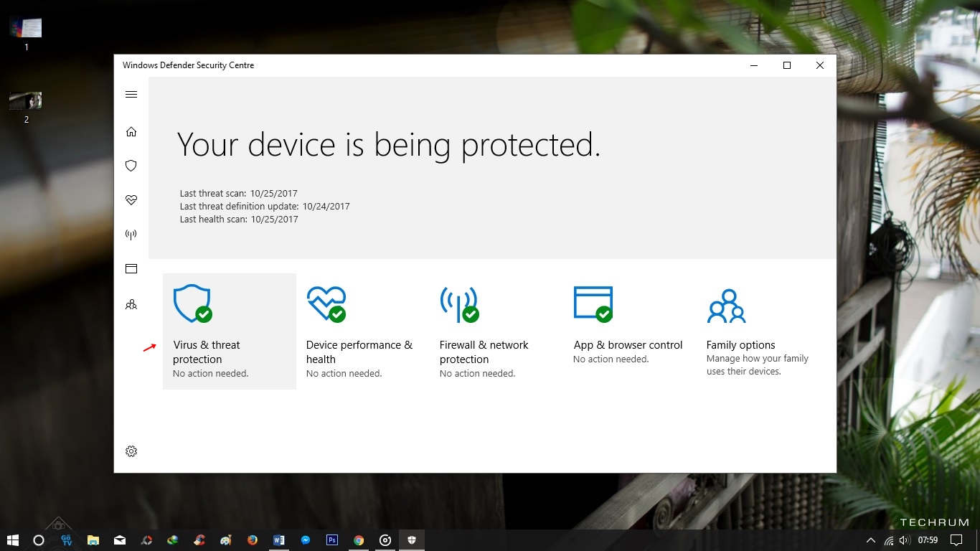
Task: Open the heart health icon in sidebar
Action: [131, 200]
